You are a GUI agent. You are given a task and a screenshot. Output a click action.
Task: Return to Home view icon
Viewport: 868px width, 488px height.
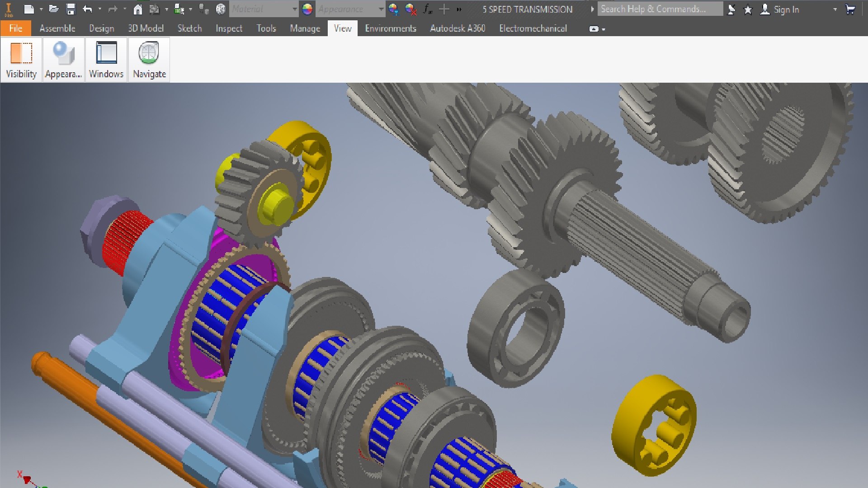point(138,9)
